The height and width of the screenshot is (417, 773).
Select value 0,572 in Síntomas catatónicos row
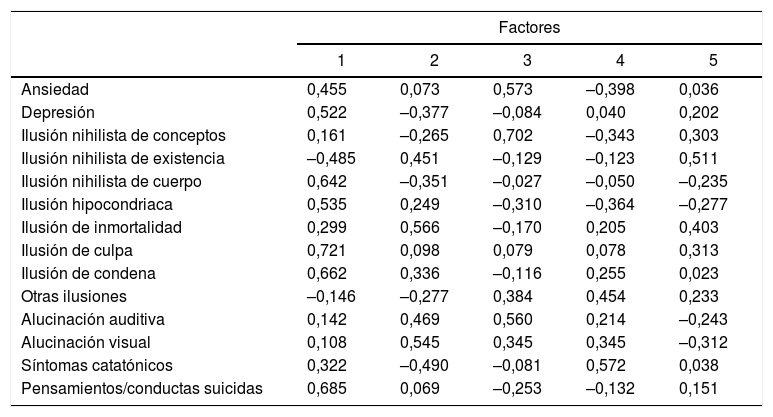click(x=606, y=365)
